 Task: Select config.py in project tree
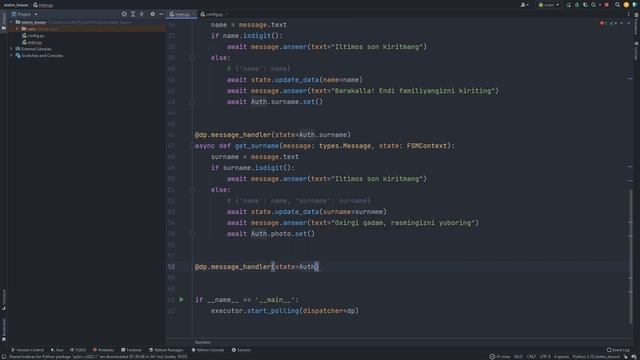coord(33,36)
